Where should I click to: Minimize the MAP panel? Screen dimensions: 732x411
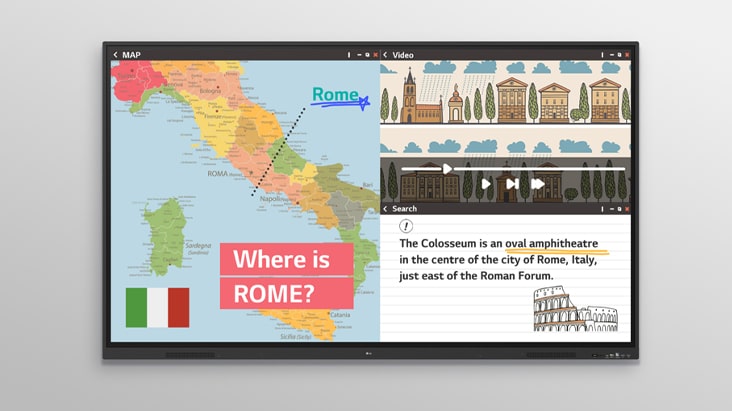point(358,55)
